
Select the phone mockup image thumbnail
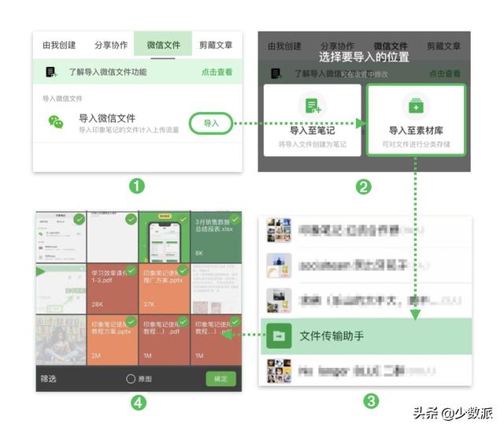pyautogui.click(x=165, y=237)
